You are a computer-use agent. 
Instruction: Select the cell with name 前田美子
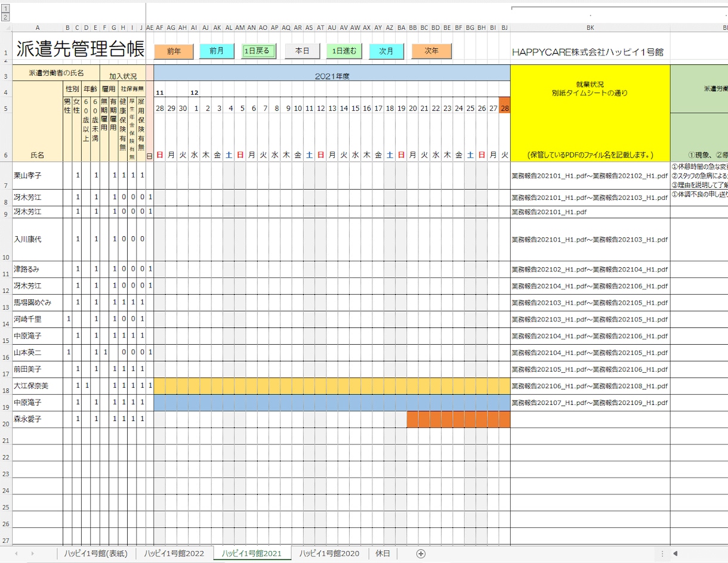[x=38, y=369]
